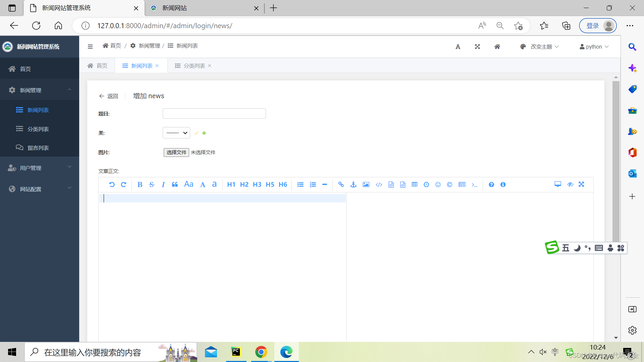Open editor about info
644x362 pixels.
point(503,185)
